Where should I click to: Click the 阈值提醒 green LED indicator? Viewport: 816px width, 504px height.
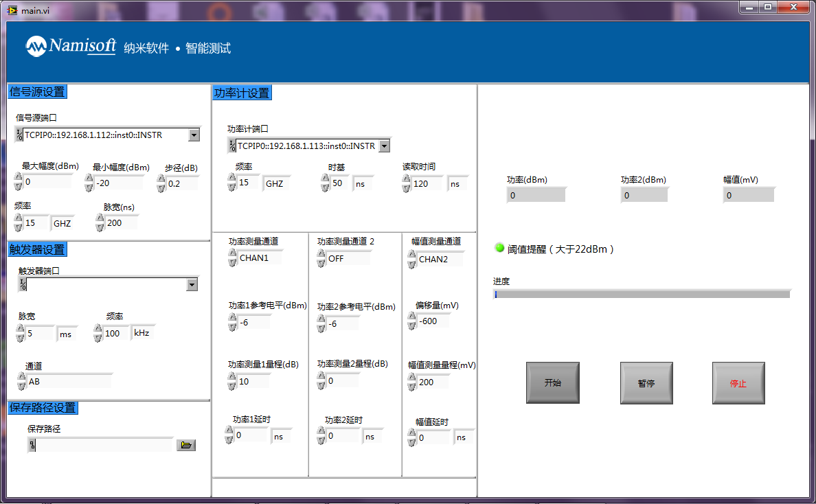[499, 248]
